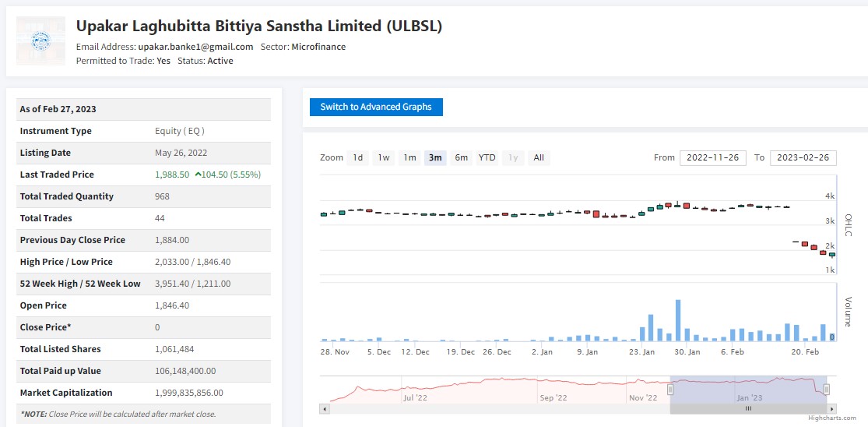Image resolution: width=868 pixels, height=427 pixels.
Task: Click the right navigator range handle
Action: pos(826,389)
